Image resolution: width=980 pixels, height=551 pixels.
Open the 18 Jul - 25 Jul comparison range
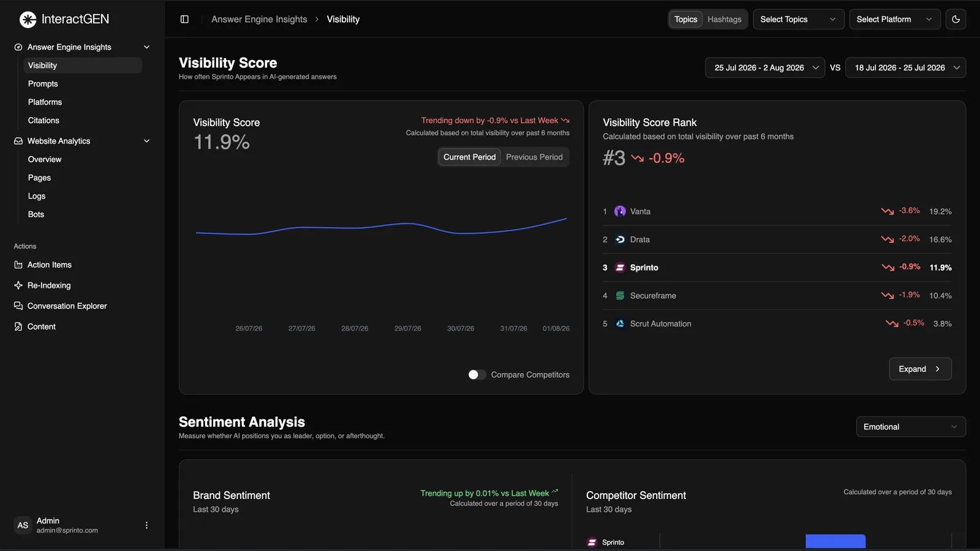pyautogui.click(x=906, y=68)
